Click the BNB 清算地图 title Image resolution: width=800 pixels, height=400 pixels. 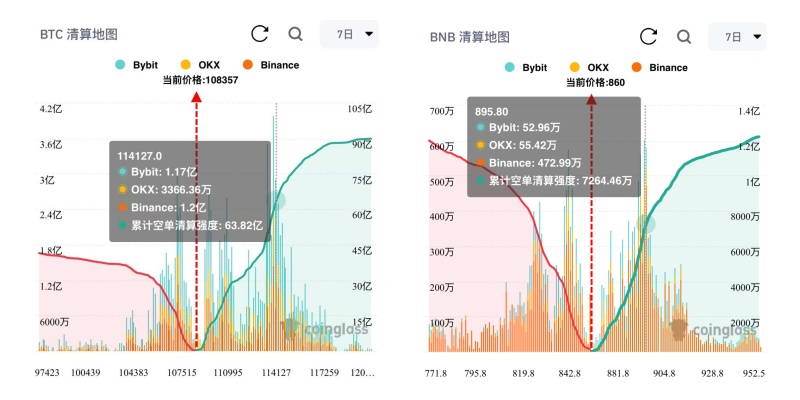(469, 37)
